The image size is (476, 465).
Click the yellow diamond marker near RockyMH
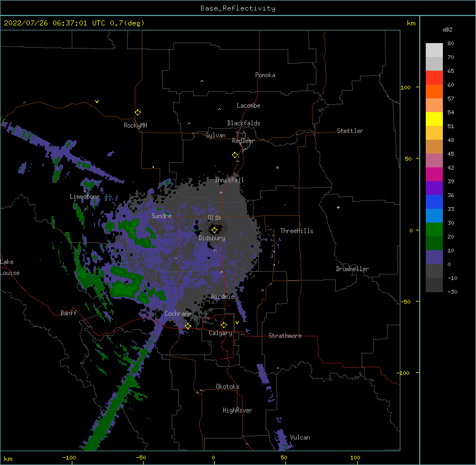point(138,113)
